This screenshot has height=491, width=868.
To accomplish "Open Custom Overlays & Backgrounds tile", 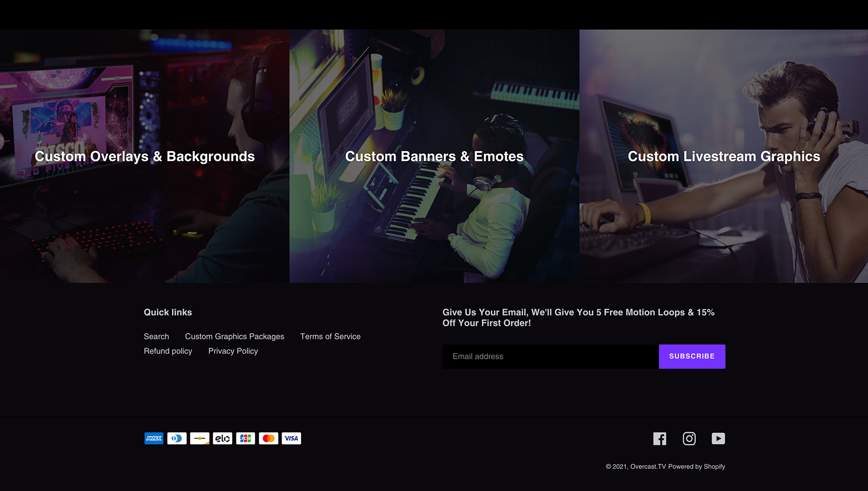I will tap(145, 156).
